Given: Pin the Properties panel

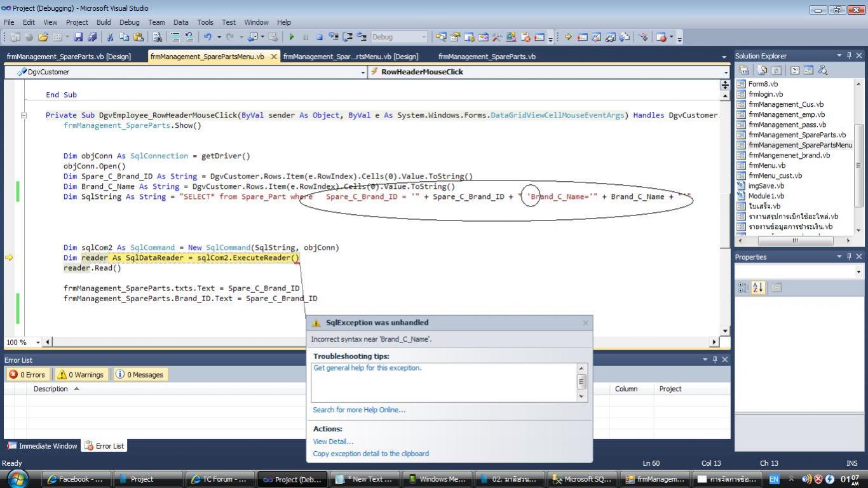Looking at the screenshot, I should click(850, 257).
